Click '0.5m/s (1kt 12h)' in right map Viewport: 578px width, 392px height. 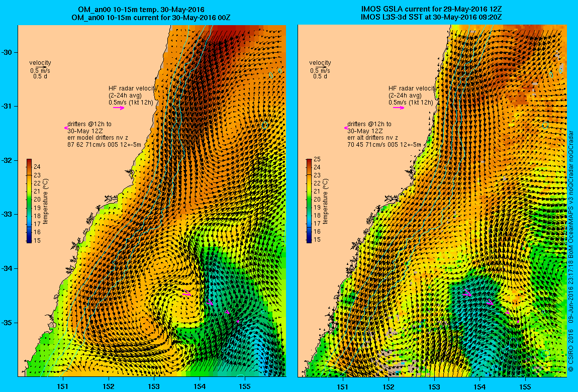[411, 103]
